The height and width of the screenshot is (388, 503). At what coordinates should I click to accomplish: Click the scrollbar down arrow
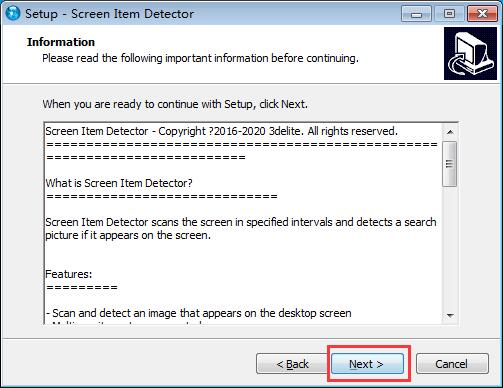point(450,315)
